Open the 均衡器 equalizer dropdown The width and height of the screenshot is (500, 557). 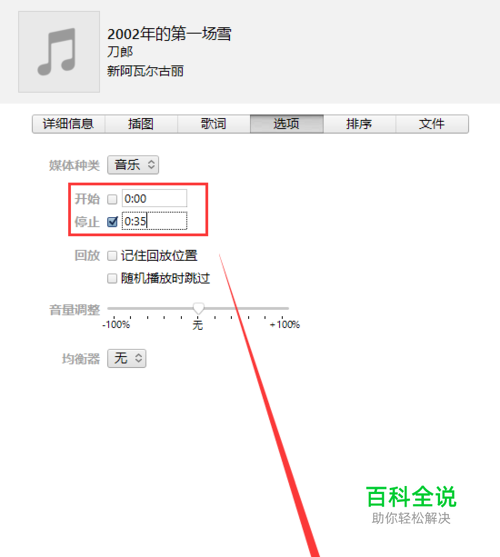pyautogui.click(x=127, y=358)
